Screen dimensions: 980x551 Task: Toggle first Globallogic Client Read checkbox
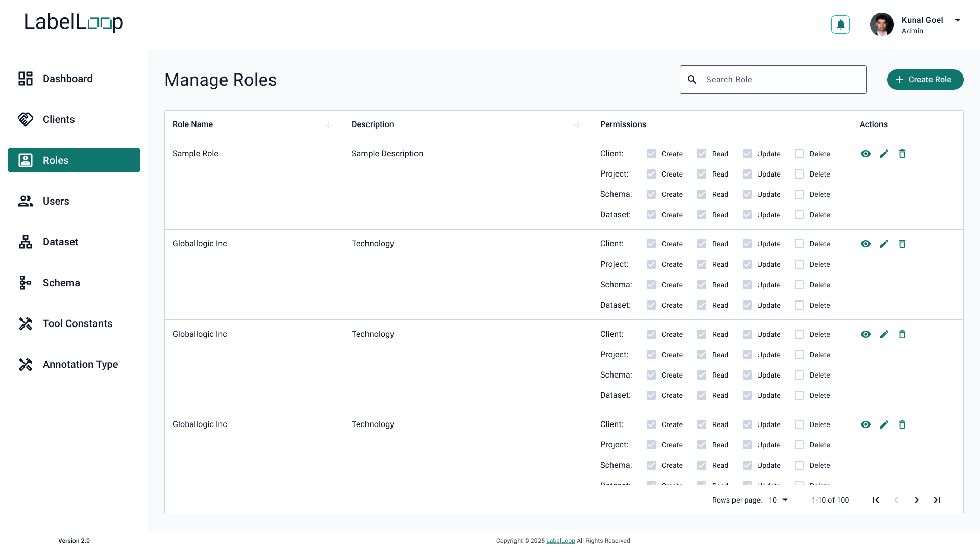pyautogui.click(x=702, y=244)
